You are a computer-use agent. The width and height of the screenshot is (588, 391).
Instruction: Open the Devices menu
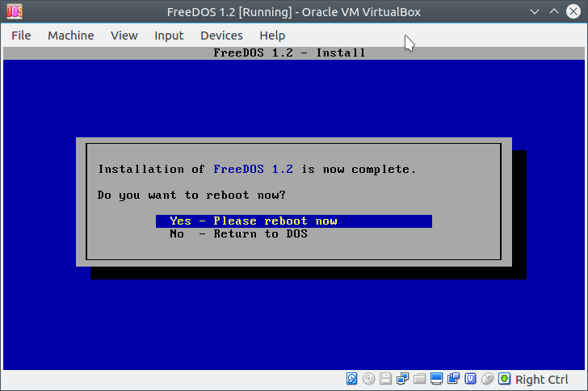221,36
